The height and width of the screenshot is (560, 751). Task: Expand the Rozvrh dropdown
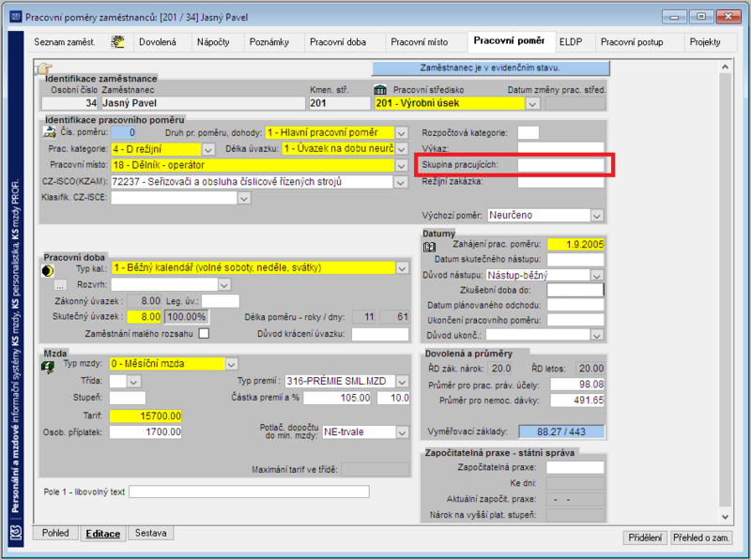click(224, 285)
